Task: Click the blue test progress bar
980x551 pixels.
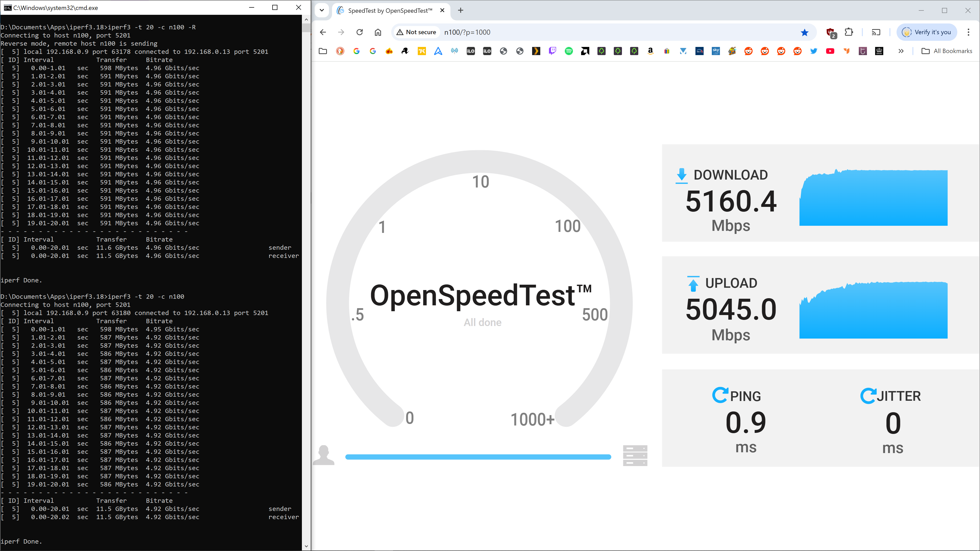Action: click(478, 457)
